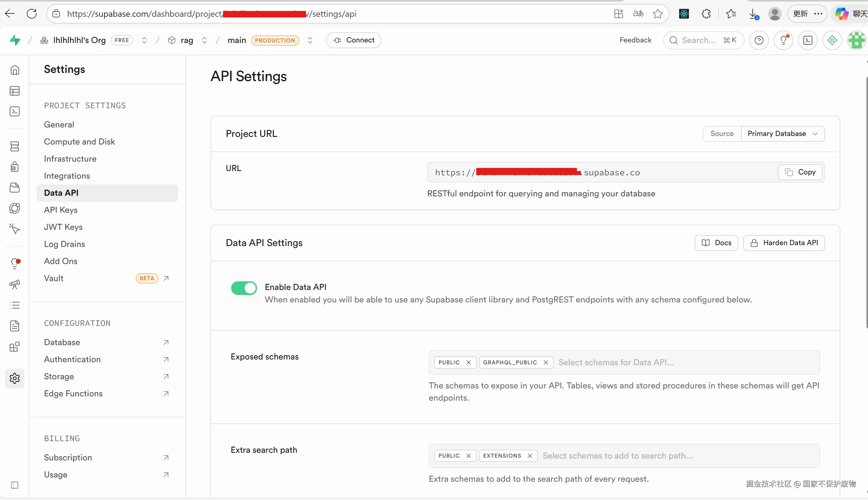Click the Harden Data API button
The image size is (868, 500).
pos(784,243)
